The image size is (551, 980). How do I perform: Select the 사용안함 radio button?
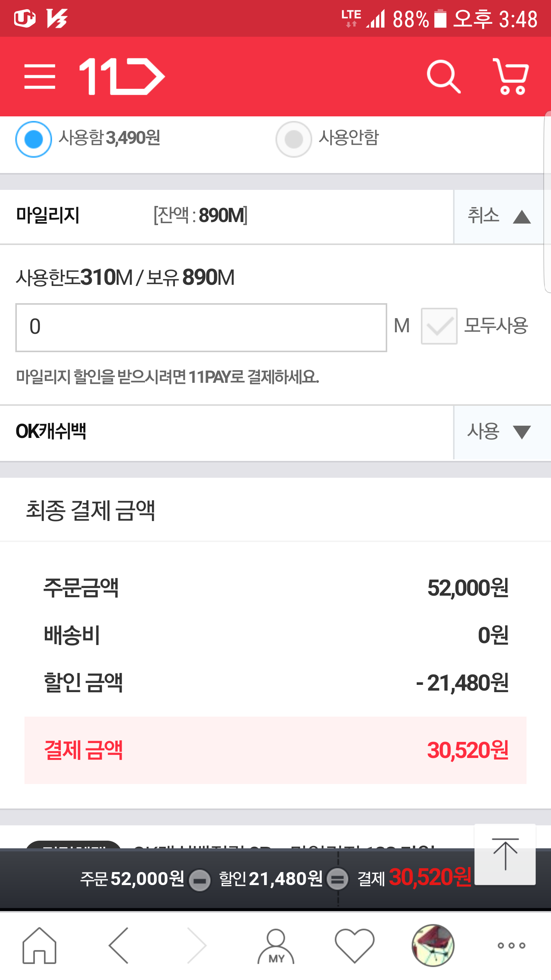[x=294, y=139]
